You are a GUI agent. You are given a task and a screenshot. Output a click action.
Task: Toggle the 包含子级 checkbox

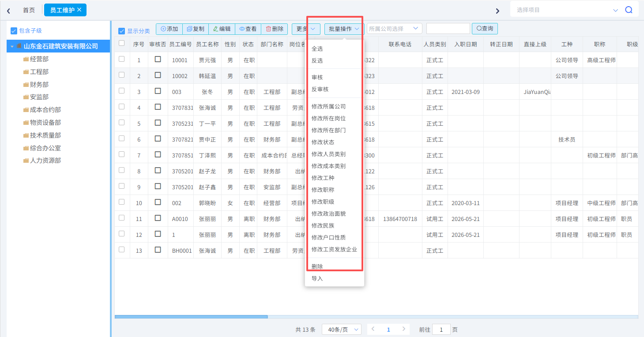tap(14, 30)
